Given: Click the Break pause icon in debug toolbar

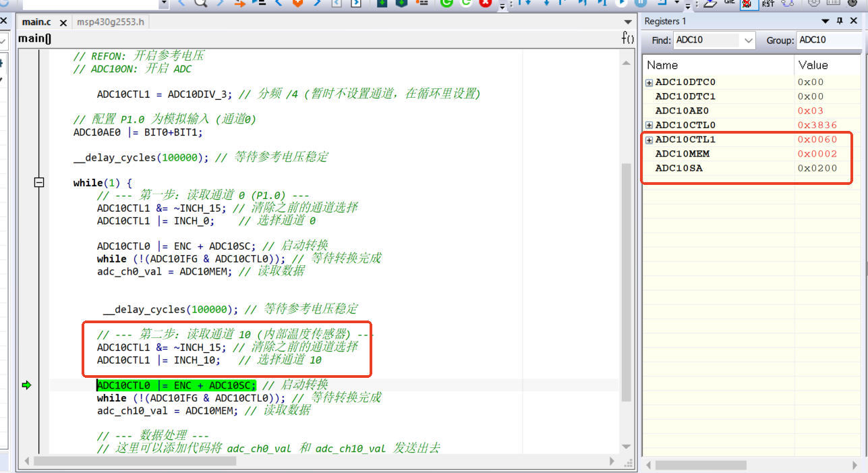Looking at the screenshot, I should pos(641,3).
